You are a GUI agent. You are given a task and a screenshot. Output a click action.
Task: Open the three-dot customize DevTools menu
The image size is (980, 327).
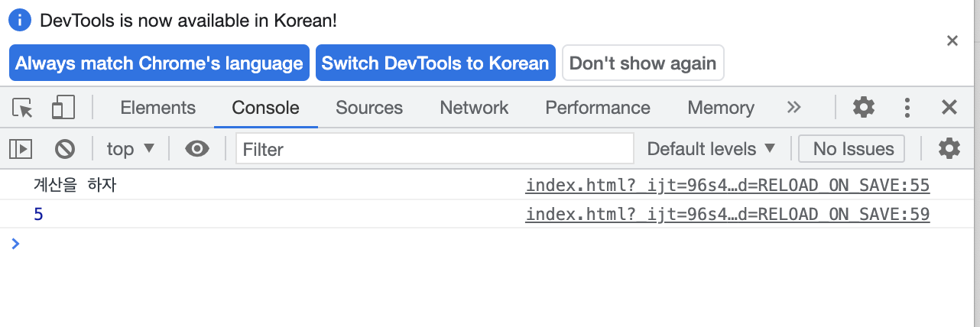tap(907, 107)
